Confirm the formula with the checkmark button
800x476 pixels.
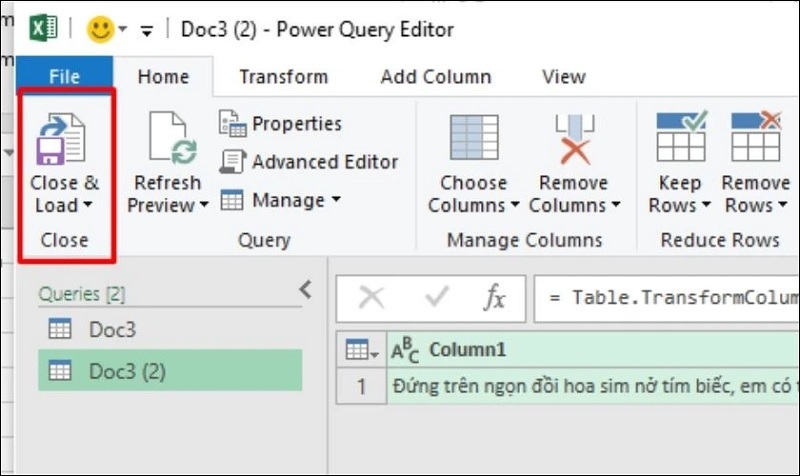436,298
